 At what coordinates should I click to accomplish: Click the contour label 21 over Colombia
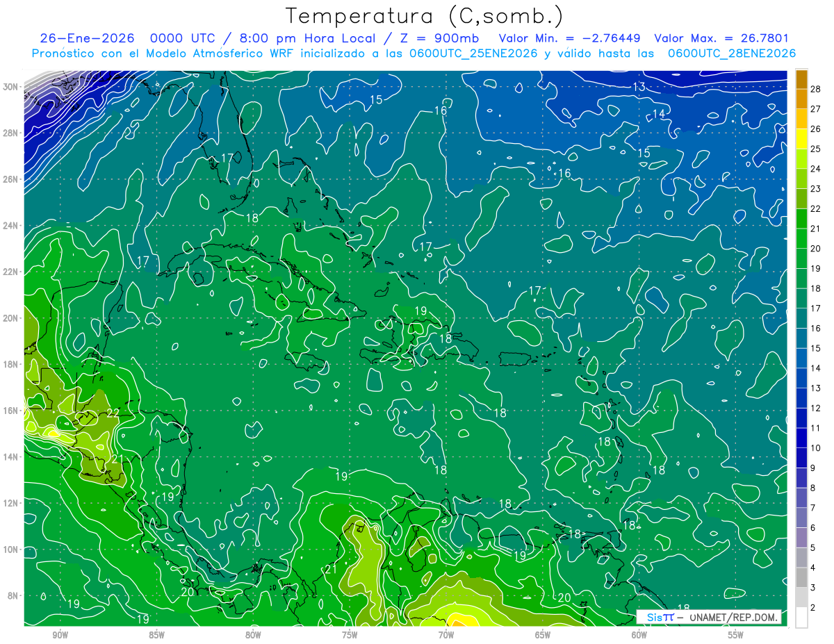click(x=331, y=569)
